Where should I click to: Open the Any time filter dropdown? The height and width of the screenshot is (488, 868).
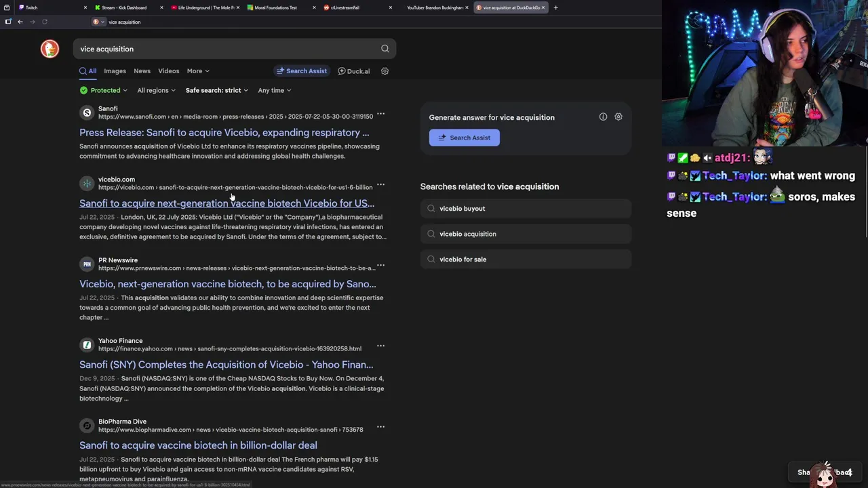tap(274, 90)
